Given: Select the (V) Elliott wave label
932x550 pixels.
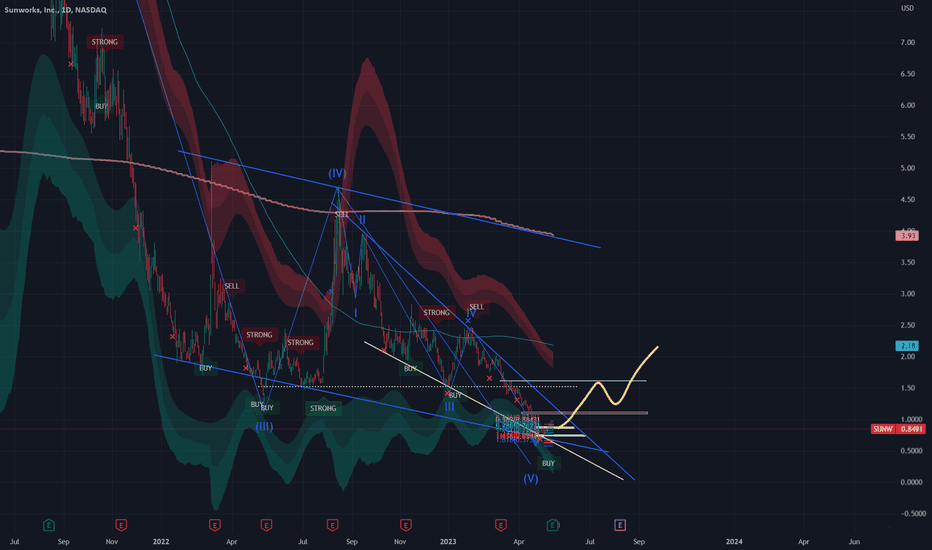Looking at the screenshot, I should pyautogui.click(x=531, y=479).
